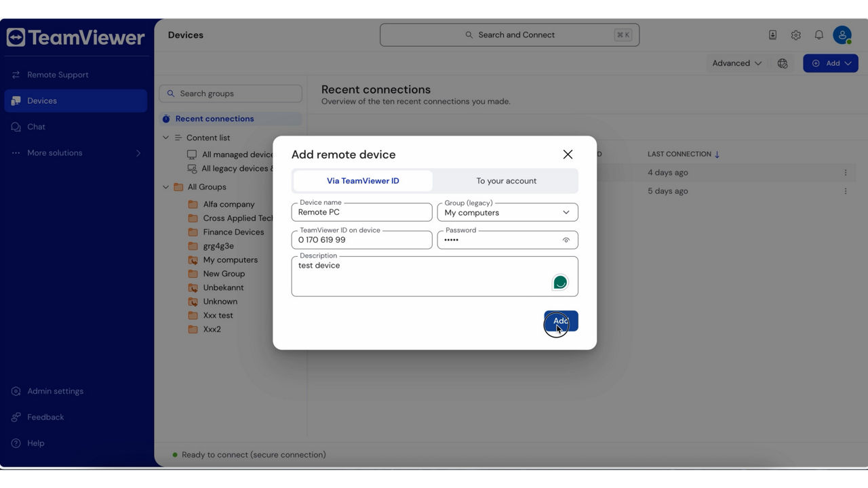Image resolution: width=868 pixels, height=488 pixels.
Task: Click the Finance Devices folder icon
Action: click(193, 232)
